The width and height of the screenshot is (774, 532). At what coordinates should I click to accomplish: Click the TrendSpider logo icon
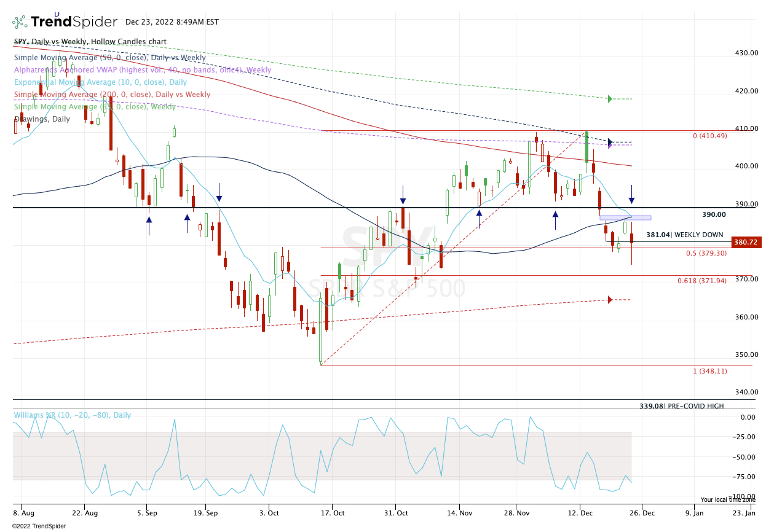pyautogui.click(x=20, y=22)
